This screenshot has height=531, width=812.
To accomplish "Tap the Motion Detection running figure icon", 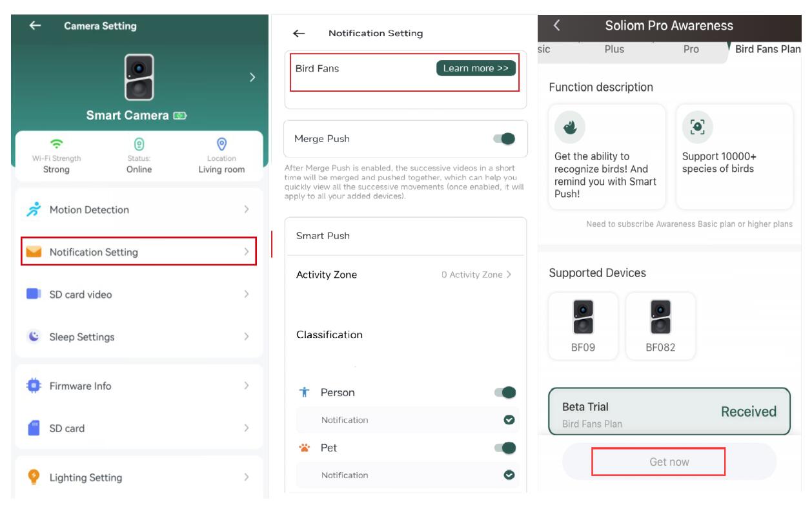I will [x=34, y=209].
